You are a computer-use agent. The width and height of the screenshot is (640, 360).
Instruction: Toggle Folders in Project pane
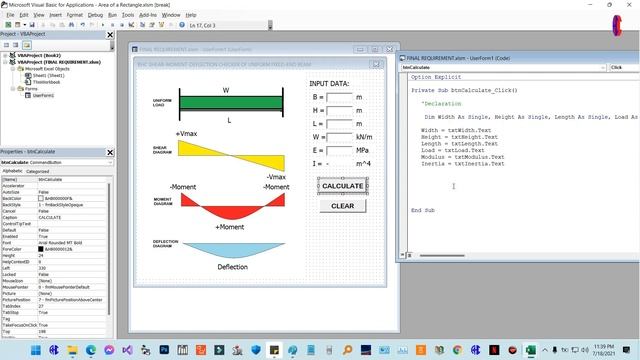[x=27, y=45]
